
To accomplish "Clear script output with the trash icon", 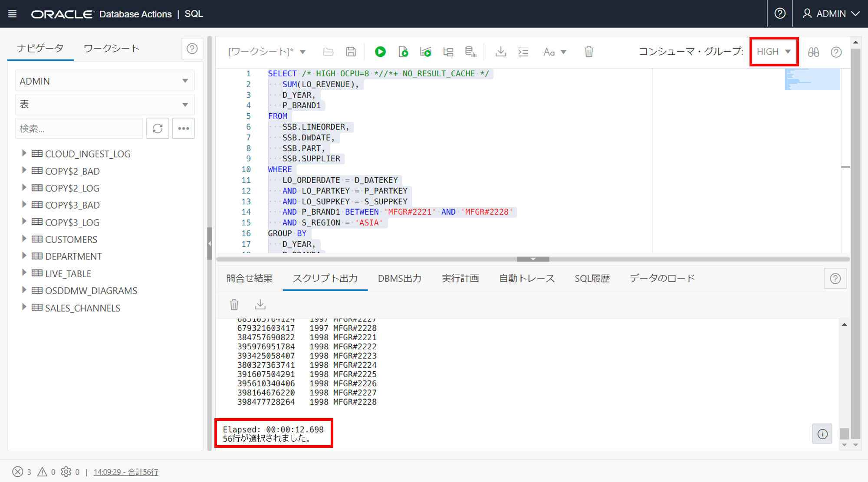I will click(x=234, y=305).
